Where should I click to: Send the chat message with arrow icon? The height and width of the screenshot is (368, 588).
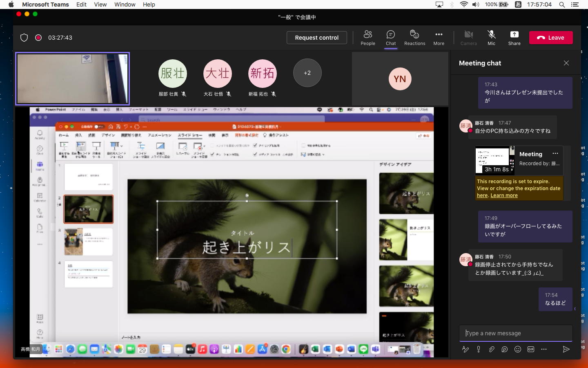pyautogui.click(x=566, y=349)
